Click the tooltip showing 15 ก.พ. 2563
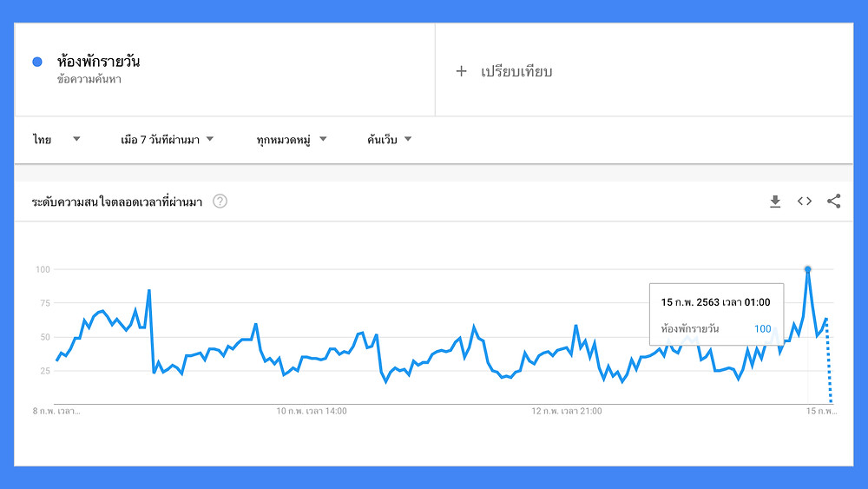The image size is (868, 489). point(716,314)
